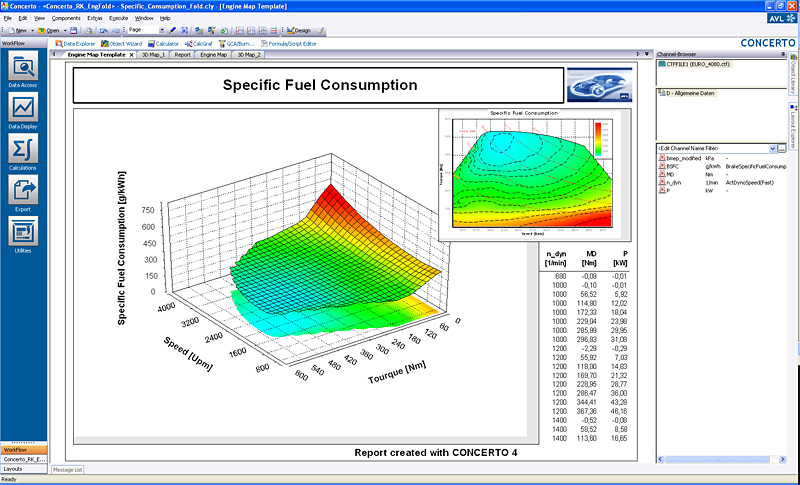Open the tab list dropdown arrow
Image resolution: width=800 pixels, height=485 pixels.
tap(646, 54)
